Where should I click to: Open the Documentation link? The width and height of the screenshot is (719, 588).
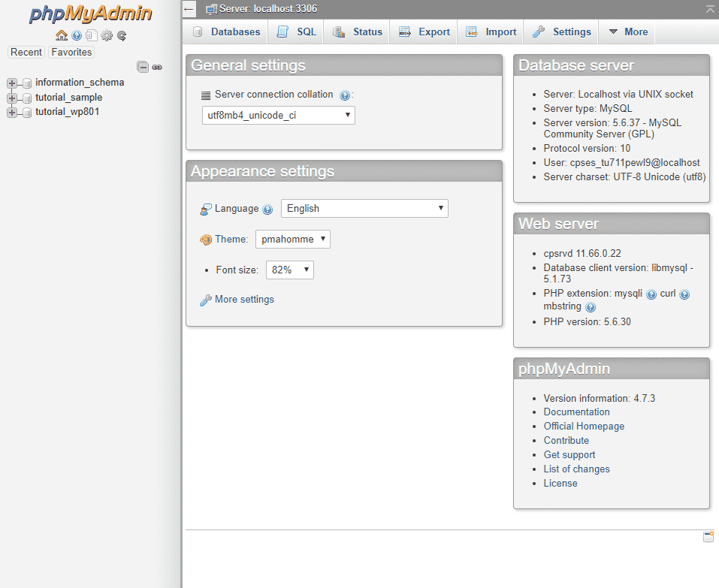tap(577, 412)
